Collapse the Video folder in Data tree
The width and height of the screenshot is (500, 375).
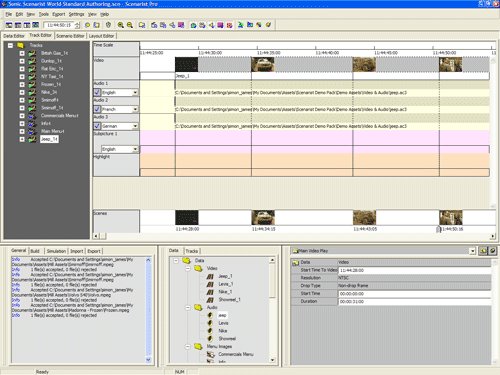click(x=188, y=268)
